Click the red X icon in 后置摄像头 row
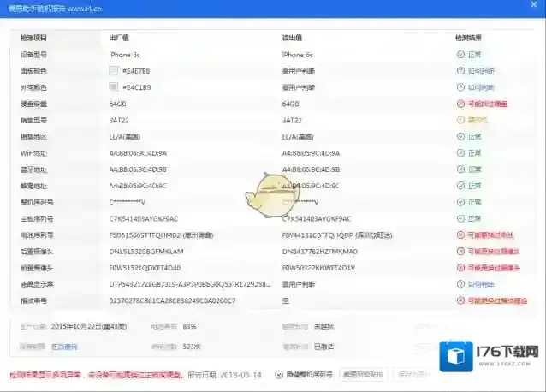 [x=460, y=252]
